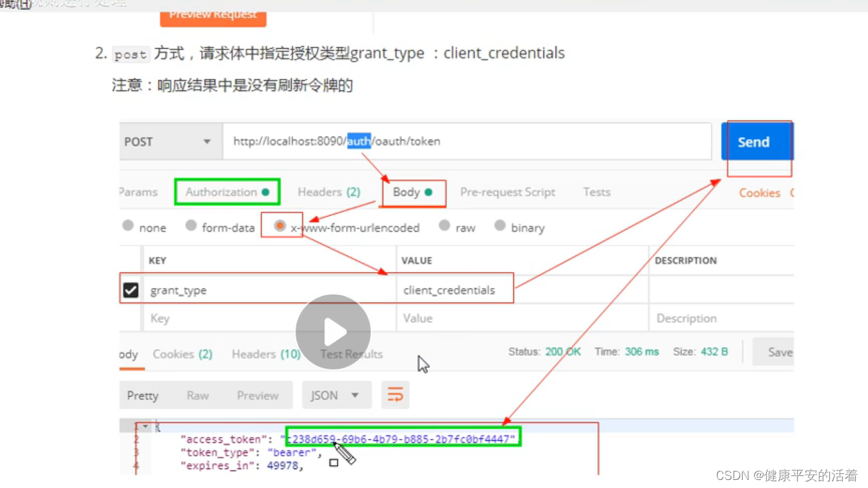Select the none body type radio
868x488 pixels.
pos(128,226)
